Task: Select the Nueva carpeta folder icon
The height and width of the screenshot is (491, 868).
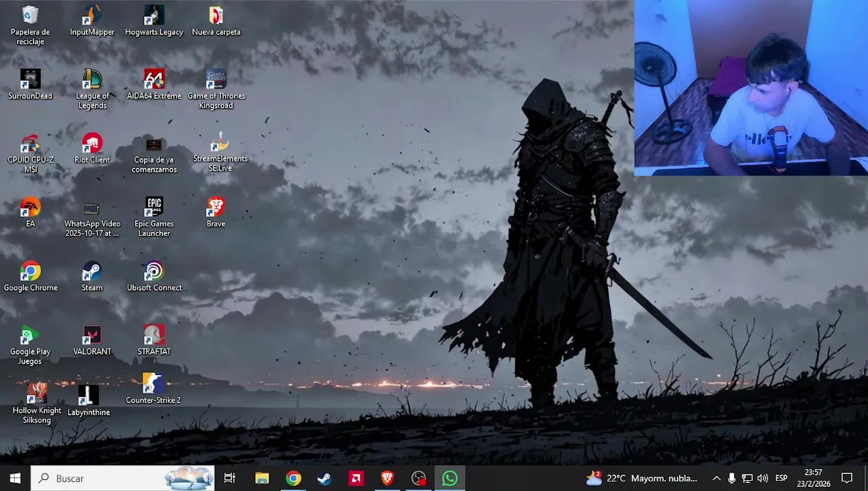Action: pyautogui.click(x=216, y=20)
